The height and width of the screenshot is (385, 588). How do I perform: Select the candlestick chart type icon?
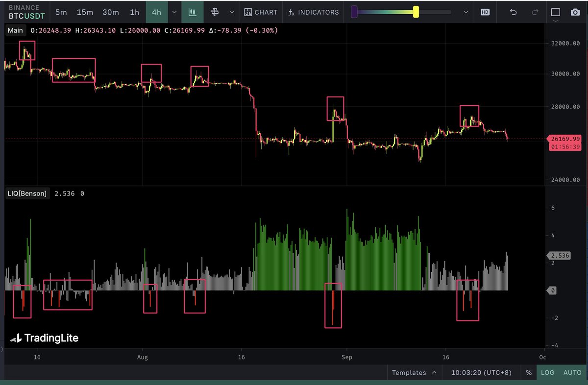192,12
